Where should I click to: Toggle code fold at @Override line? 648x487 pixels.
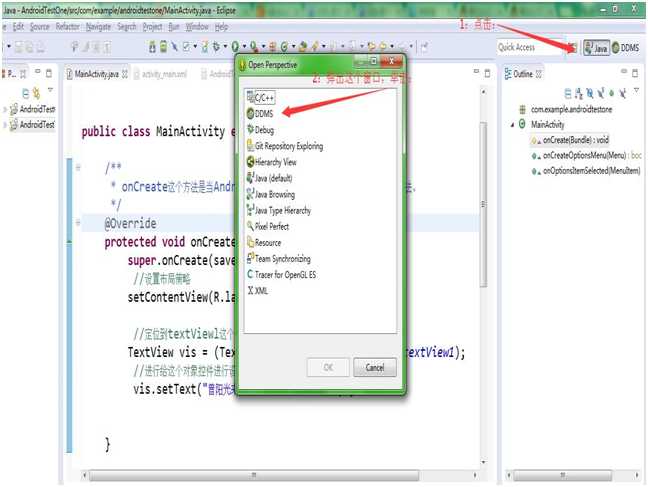pyautogui.click(x=78, y=223)
